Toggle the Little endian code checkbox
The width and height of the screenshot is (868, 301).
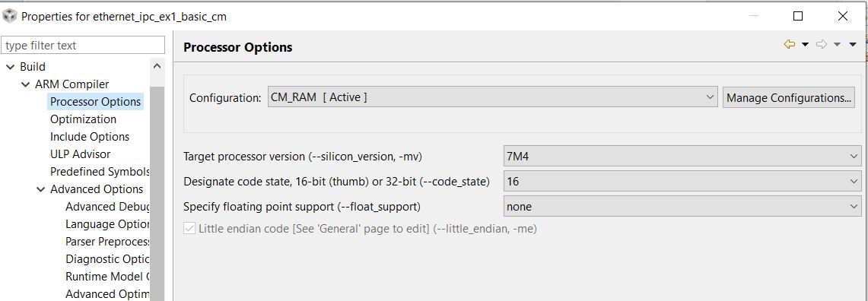pos(189,229)
